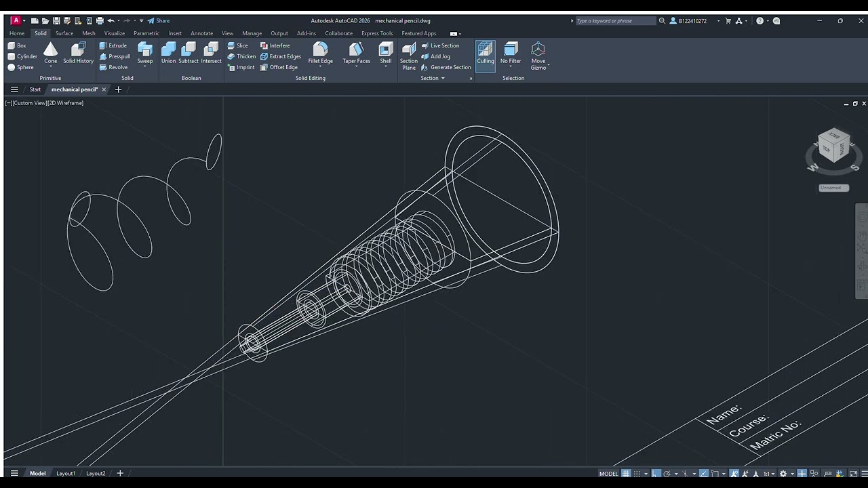
Task: Choose the Sweep tool
Action: tap(145, 53)
